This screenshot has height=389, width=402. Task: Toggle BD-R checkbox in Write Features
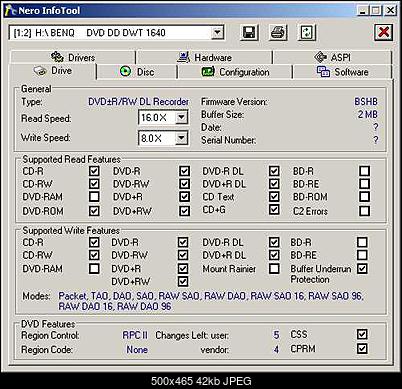(362, 242)
